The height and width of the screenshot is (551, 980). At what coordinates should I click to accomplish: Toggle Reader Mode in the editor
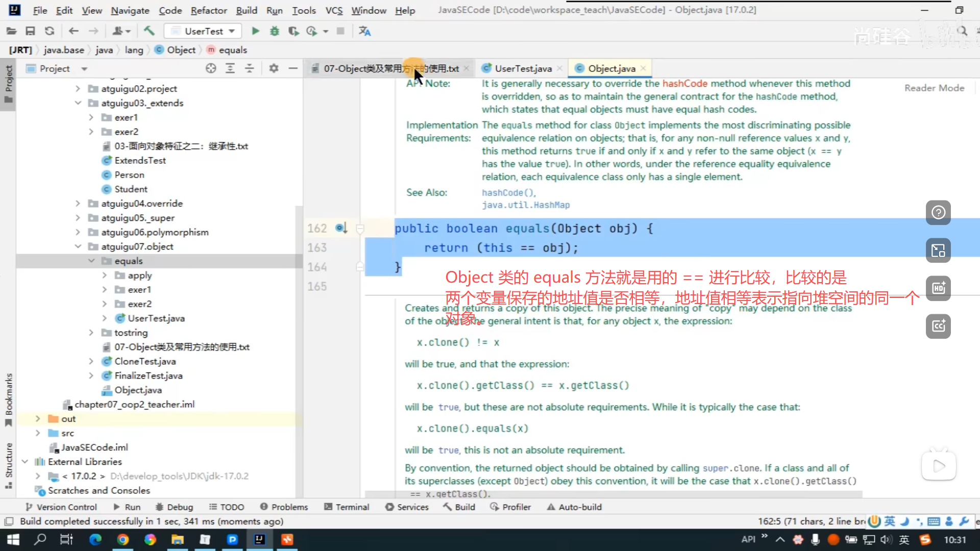click(x=934, y=88)
